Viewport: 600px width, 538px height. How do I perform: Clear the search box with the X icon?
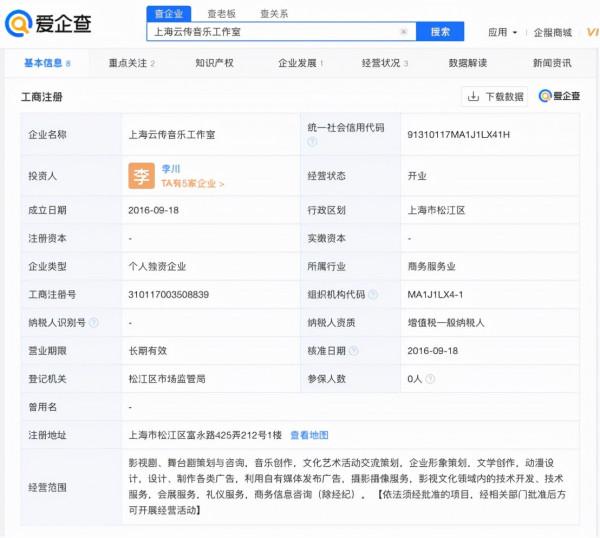(x=403, y=32)
